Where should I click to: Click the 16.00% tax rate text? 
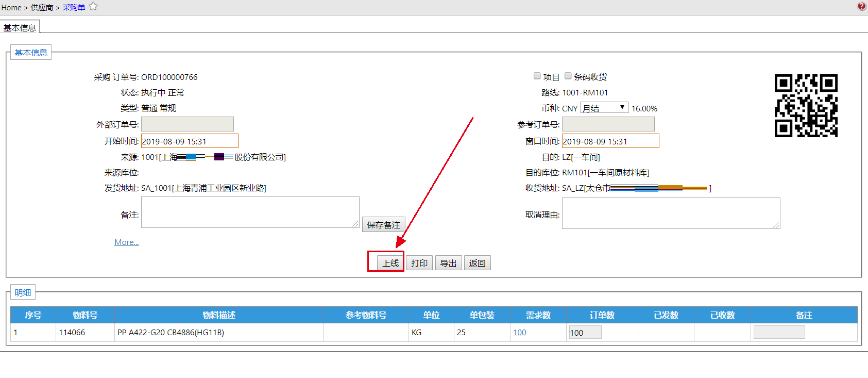[644, 109]
